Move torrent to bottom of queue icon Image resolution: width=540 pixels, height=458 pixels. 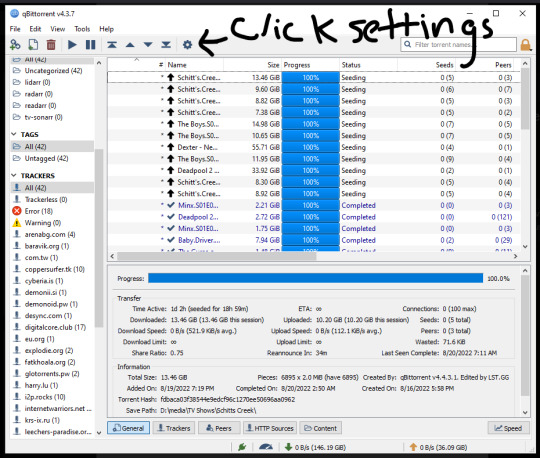166,45
